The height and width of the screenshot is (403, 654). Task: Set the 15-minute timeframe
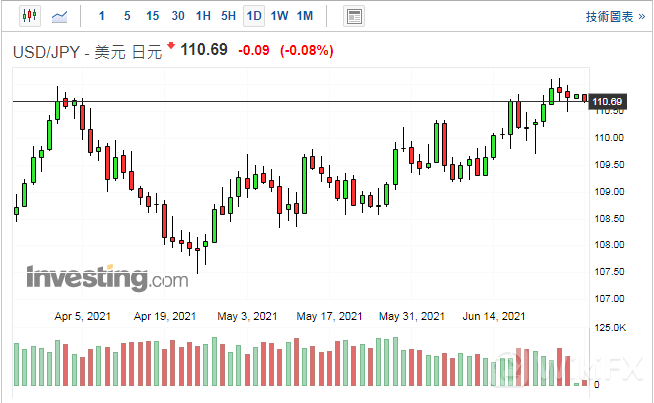click(152, 16)
